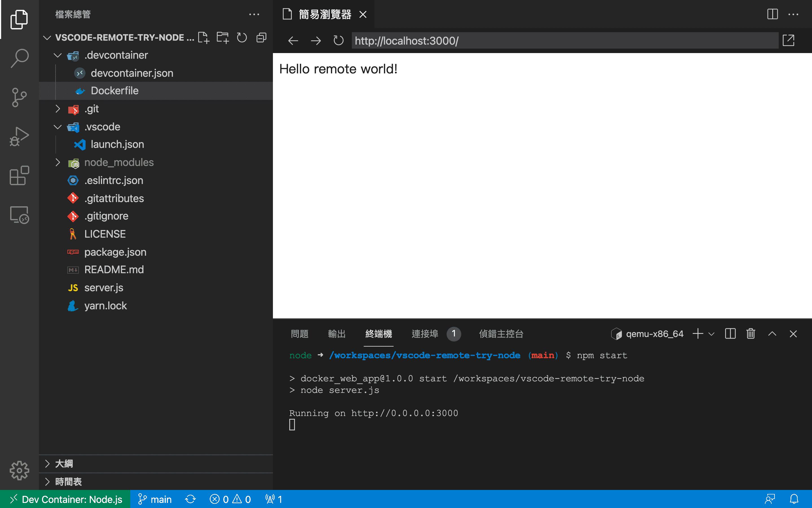Open the Search view in activity bar
812x508 pixels.
point(19,58)
